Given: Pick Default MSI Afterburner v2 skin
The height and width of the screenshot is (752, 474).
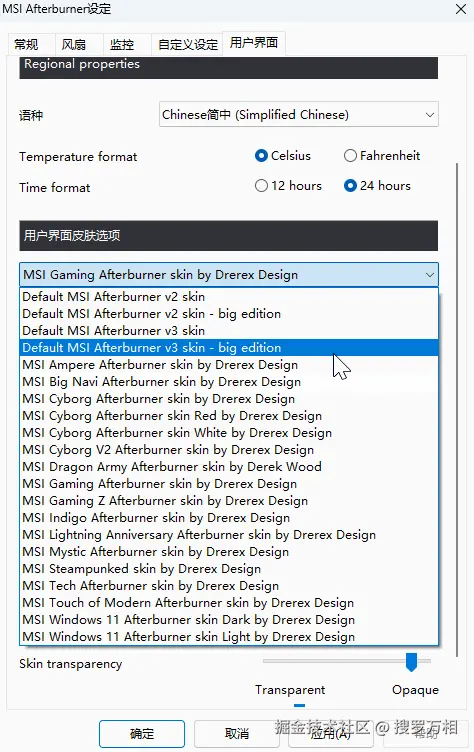Looking at the screenshot, I should click(x=229, y=297).
